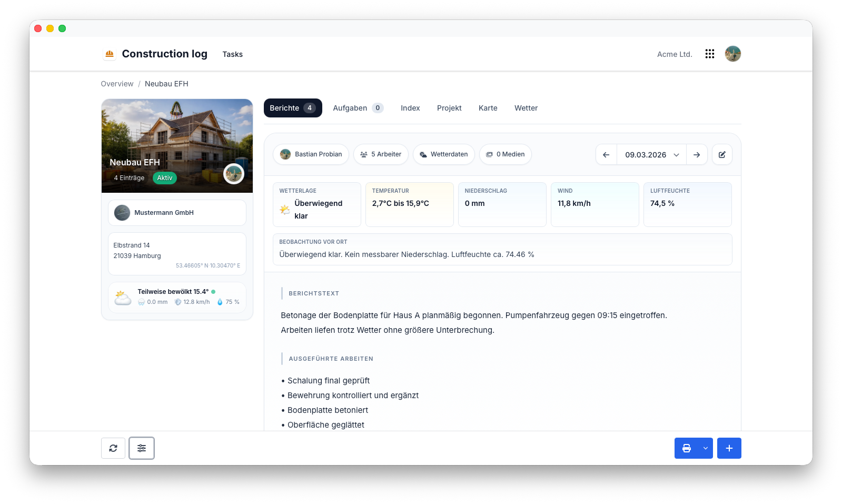Click the Neubau EFH project photo

coord(177,146)
